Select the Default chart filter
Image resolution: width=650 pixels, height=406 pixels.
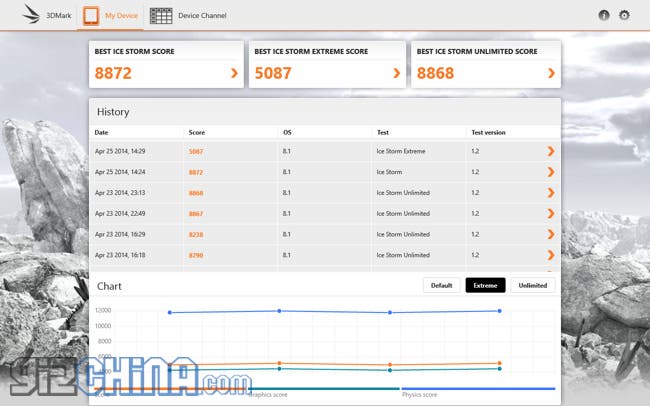pos(441,285)
